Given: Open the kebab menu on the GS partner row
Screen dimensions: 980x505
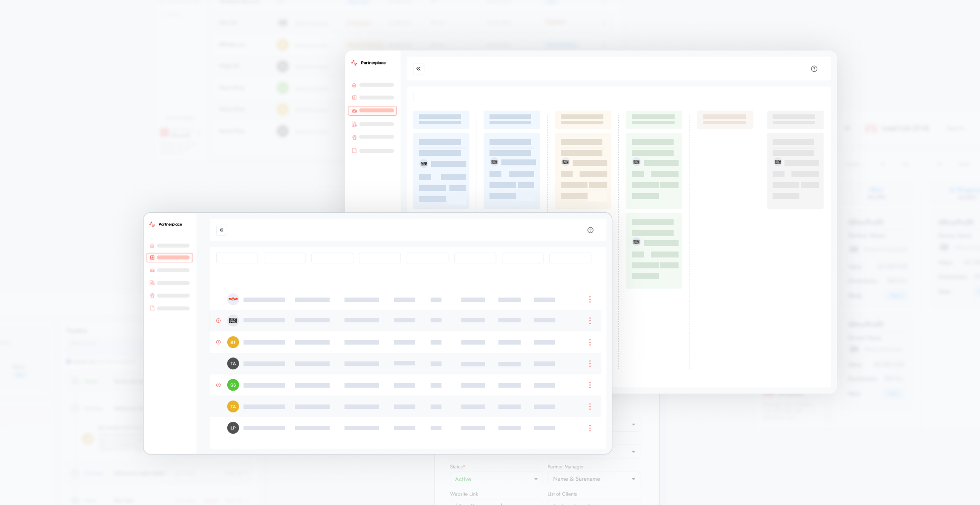Looking at the screenshot, I should click(x=590, y=385).
